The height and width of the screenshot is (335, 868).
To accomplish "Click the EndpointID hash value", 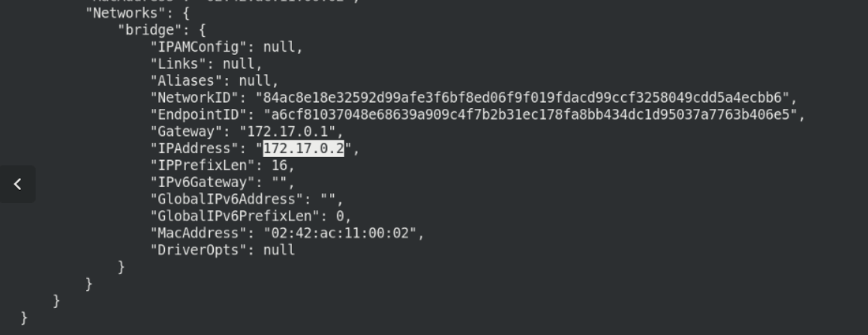I will pyautogui.click(x=530, y=115).
